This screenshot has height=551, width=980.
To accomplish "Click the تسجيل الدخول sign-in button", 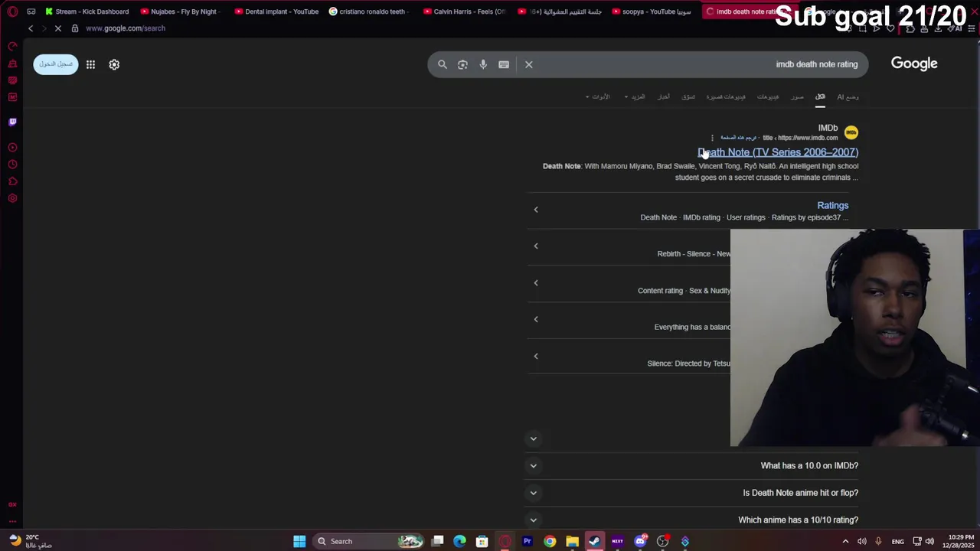I will (x=55, y=64).
